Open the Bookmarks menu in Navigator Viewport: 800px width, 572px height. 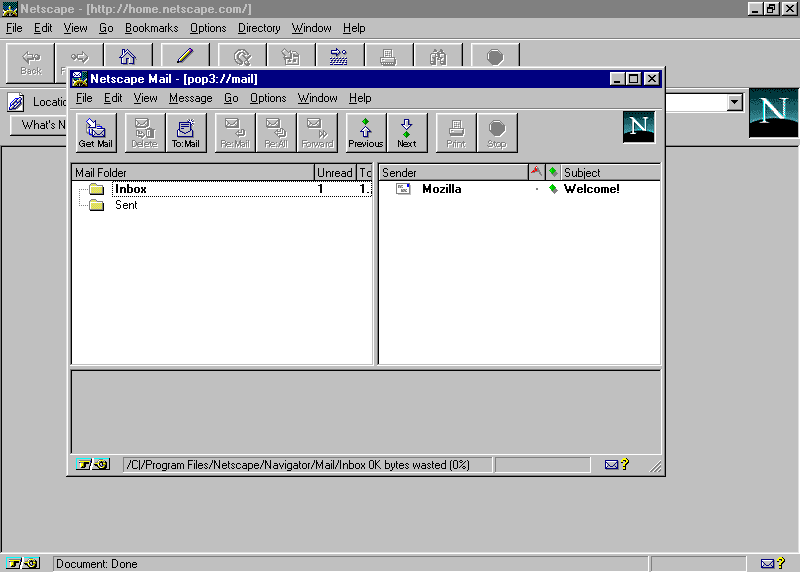tap(151, 28)
